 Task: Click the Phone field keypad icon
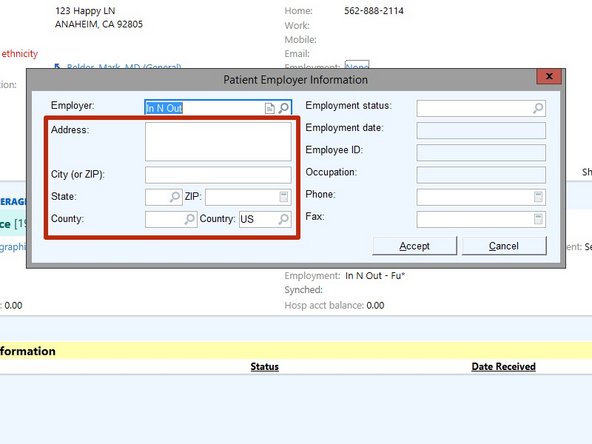(x=538, y=197)
